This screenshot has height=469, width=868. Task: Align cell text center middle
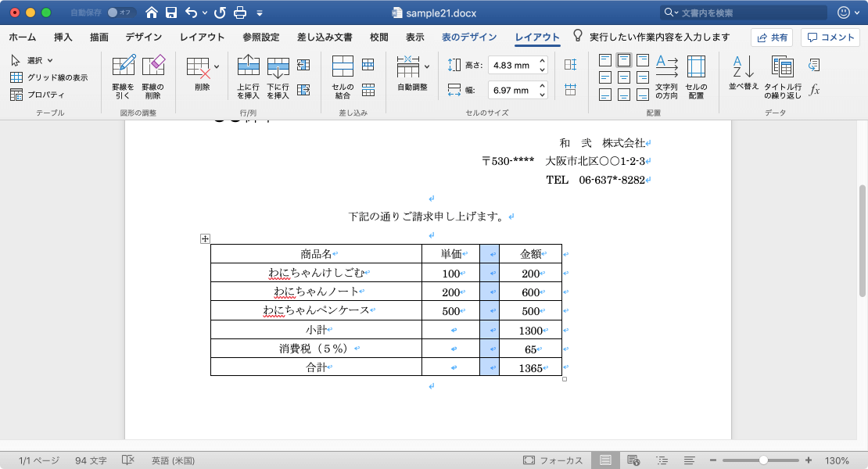tap(624, 77)
